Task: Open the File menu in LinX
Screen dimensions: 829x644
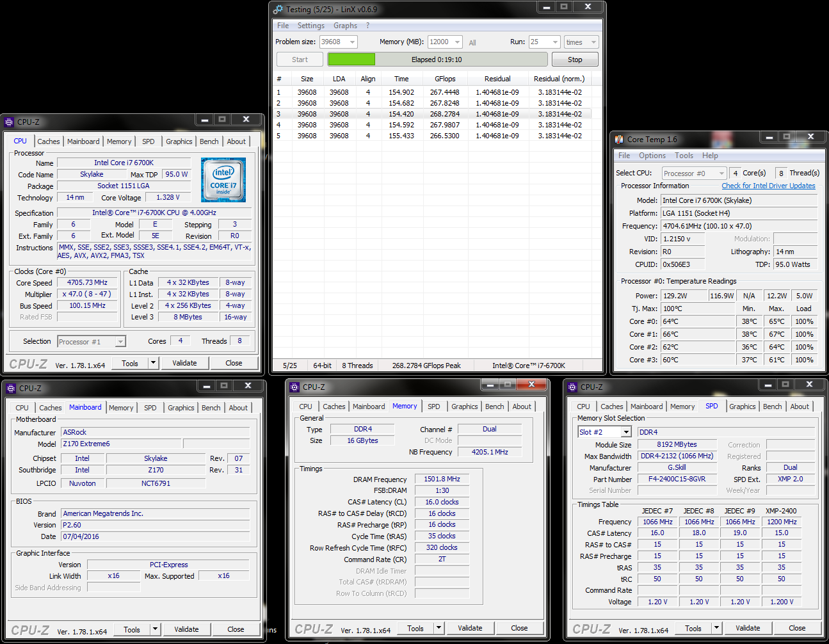Action: click(x=283, y=26)
